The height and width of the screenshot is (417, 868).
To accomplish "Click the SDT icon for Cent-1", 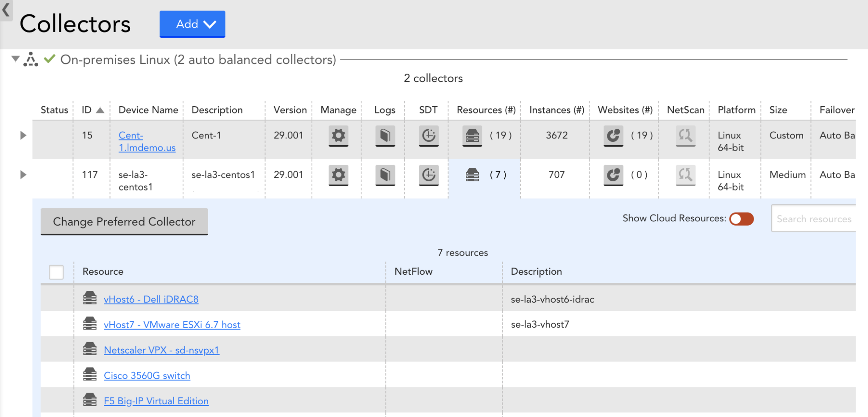I will coord(429,136).
